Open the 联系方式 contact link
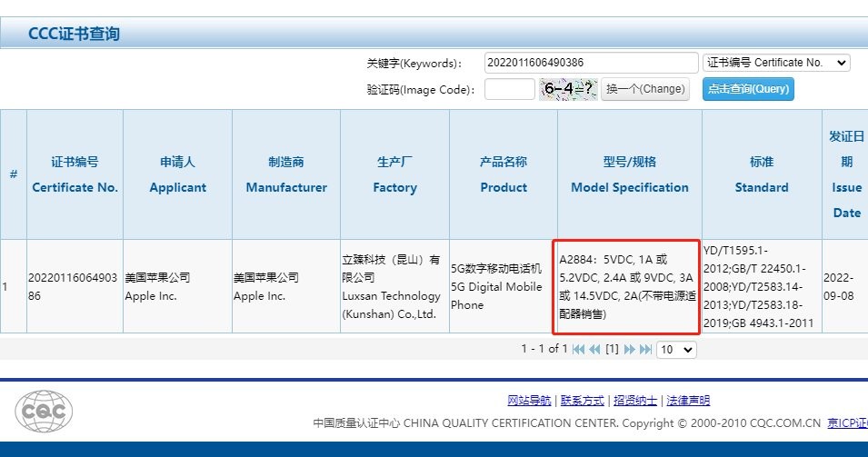Image resolution: width=868 pixels, height=457 pixels. (x=582, y=401)
